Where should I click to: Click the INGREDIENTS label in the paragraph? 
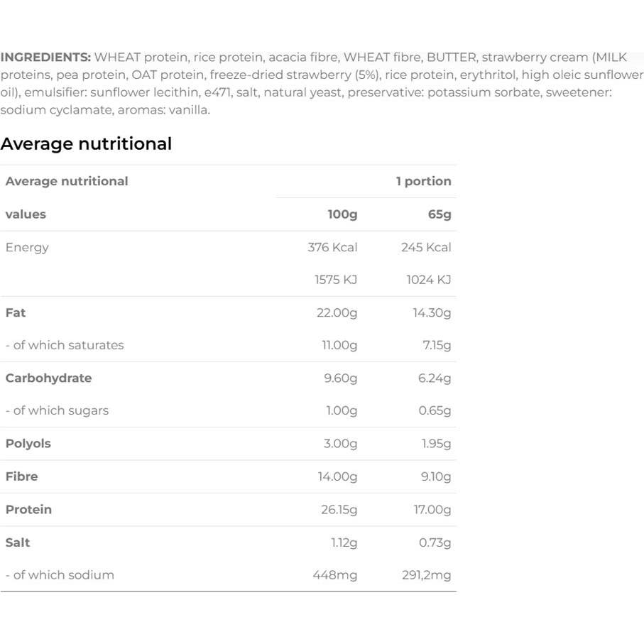pos(45,58)
